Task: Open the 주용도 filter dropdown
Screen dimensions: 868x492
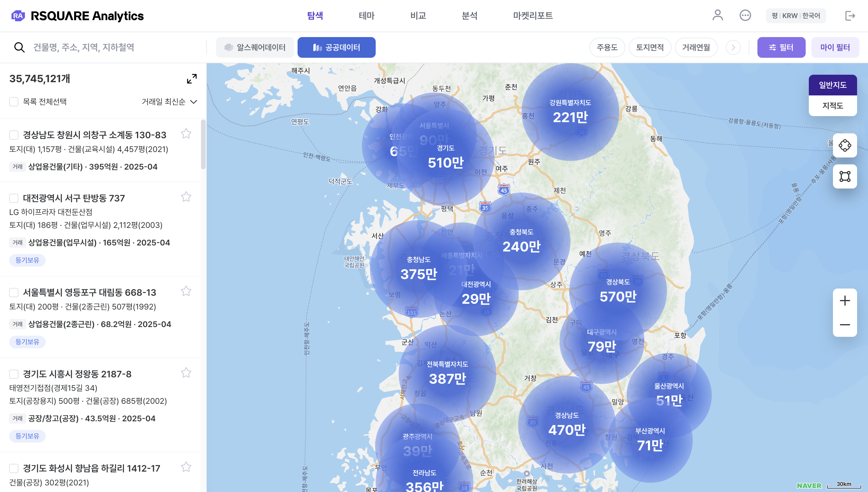Action: (x=607, y=47)
